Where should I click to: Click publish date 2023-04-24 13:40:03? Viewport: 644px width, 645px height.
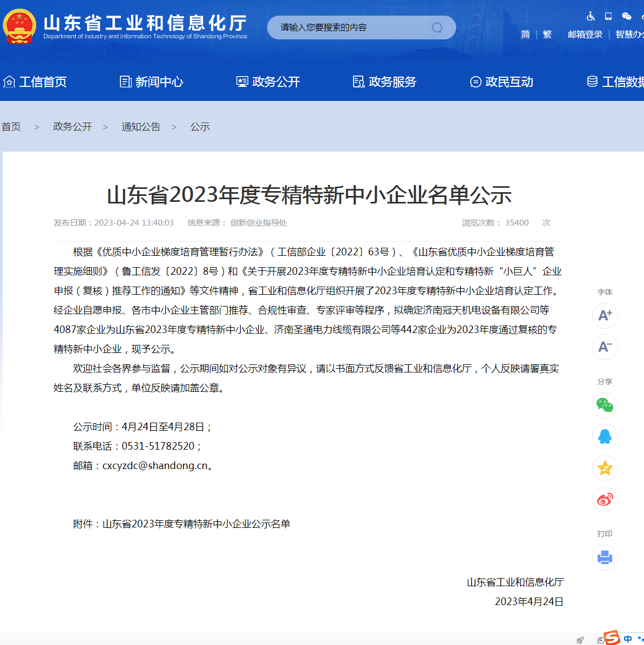[x=134, y=223]
